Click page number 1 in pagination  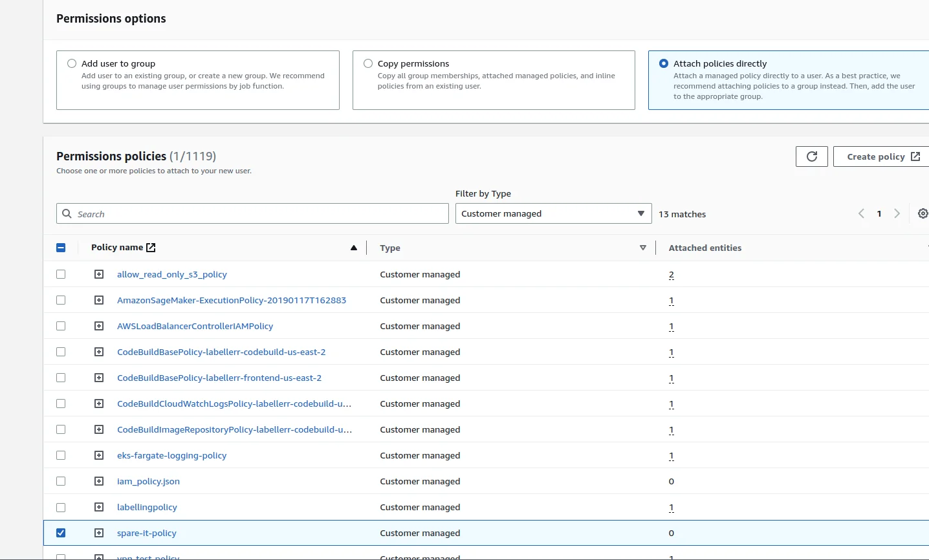(879, 213)
